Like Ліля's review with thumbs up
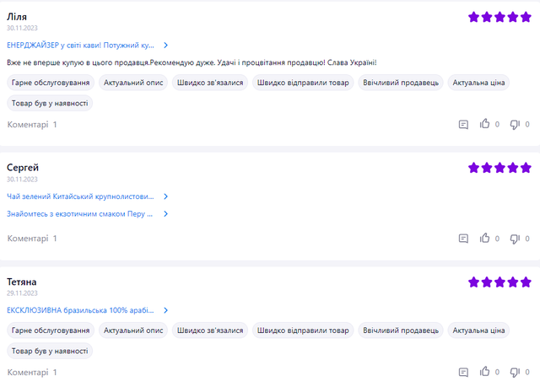This screenshot has height=392, width=540. pos(485,125)
